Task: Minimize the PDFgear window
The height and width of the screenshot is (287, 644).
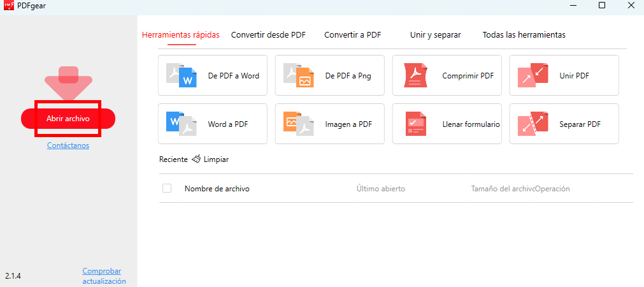Action: tap(573, 5)
